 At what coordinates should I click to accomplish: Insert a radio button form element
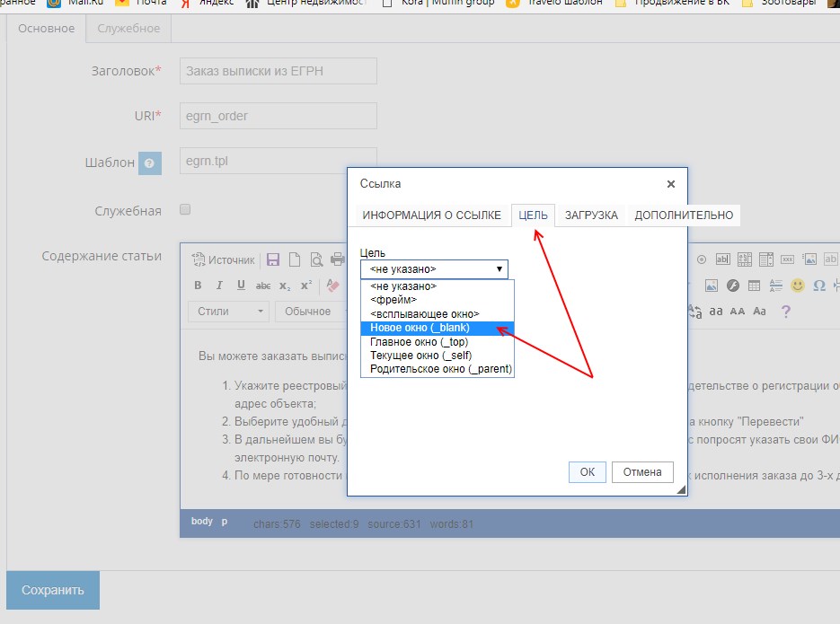click(702, 260)
